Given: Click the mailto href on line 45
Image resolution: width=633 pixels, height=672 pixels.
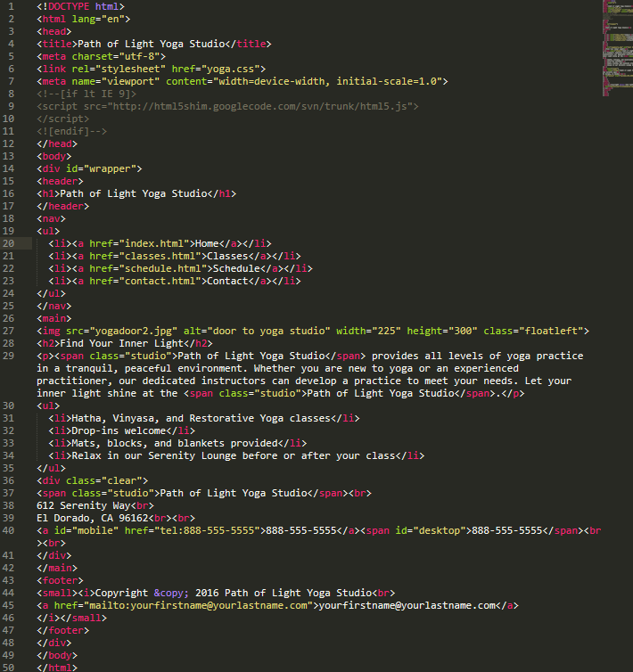Looking at the screenshot, I should 198,605.
